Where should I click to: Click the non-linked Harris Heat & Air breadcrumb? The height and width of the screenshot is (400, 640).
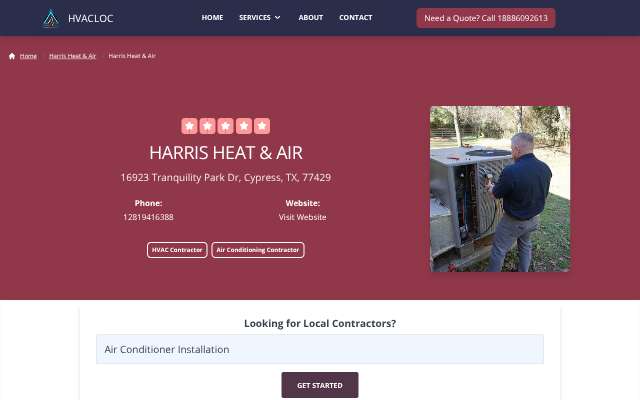pos(132,56)
